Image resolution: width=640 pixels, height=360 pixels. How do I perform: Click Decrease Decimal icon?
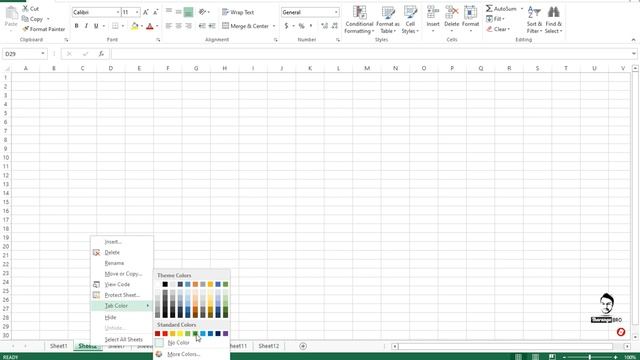coord(335,26)
